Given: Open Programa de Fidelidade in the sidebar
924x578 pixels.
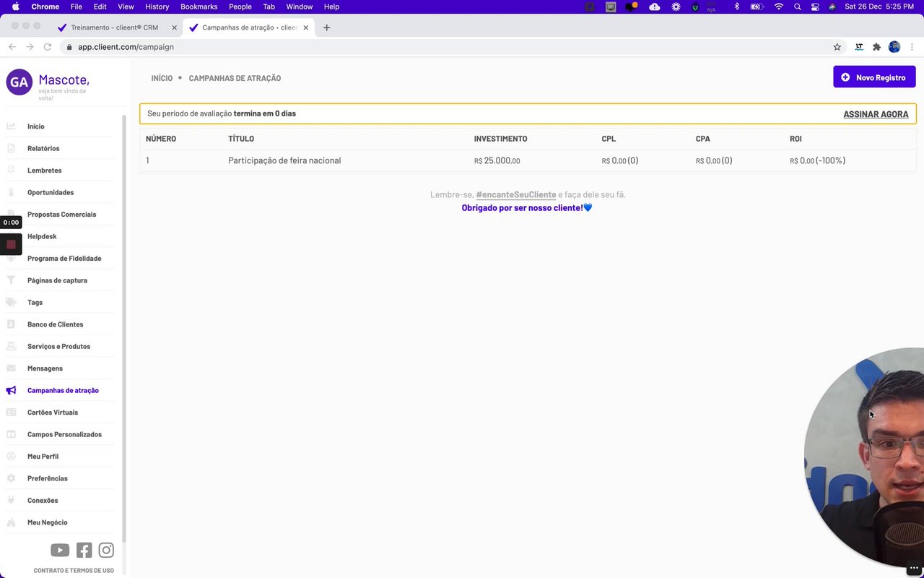Looking at the screenshot, I should point(64,259).
